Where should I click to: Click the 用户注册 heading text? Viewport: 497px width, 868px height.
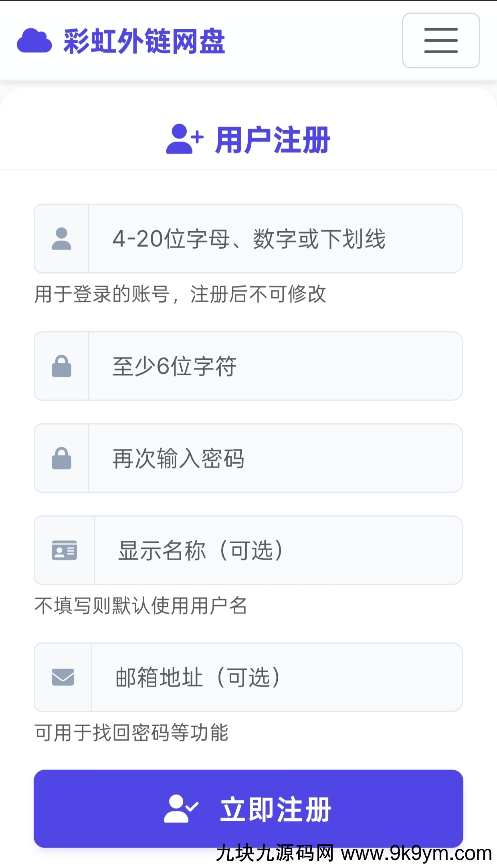pos(273,140)
